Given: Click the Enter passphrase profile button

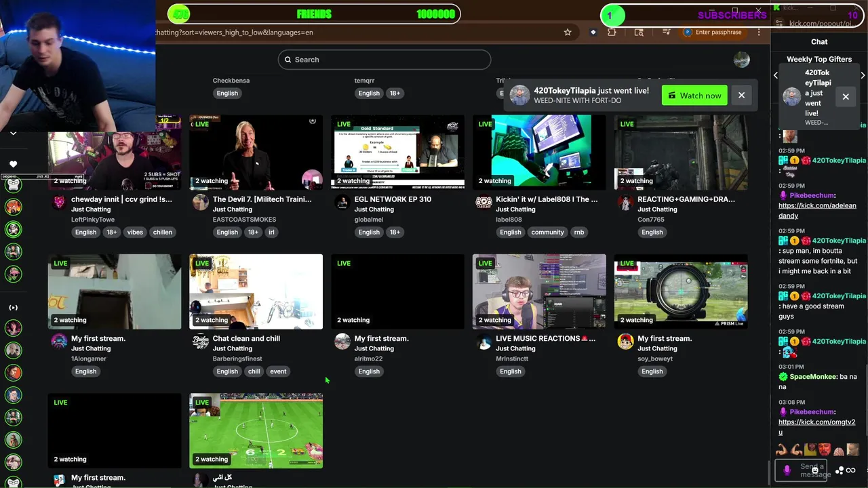Looking at the screenshot, I should pyautogui.click(x=713, y=32).
